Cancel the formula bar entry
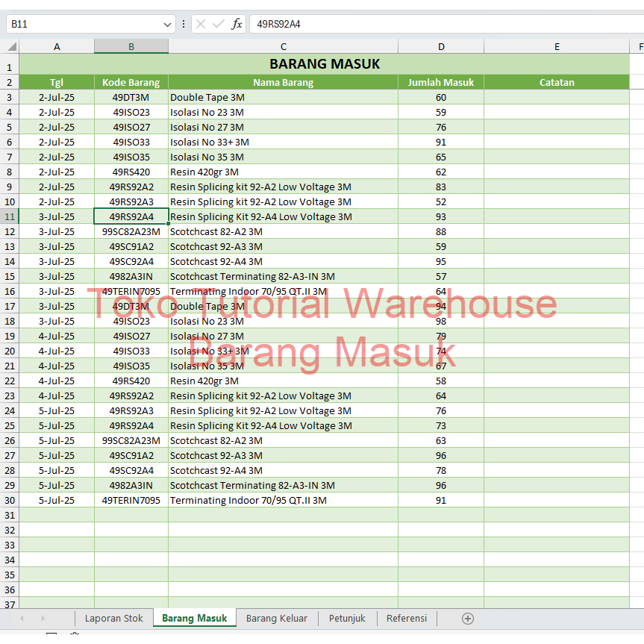 [x=201, y=24]
